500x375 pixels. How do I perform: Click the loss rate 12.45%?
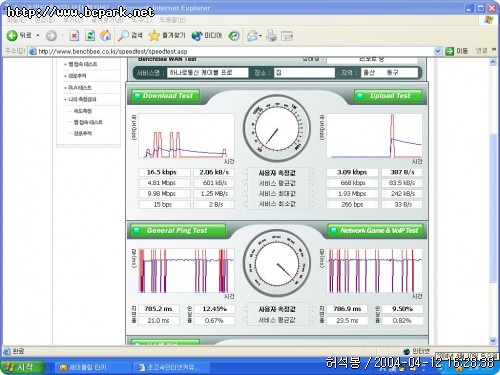pos(215,309)
